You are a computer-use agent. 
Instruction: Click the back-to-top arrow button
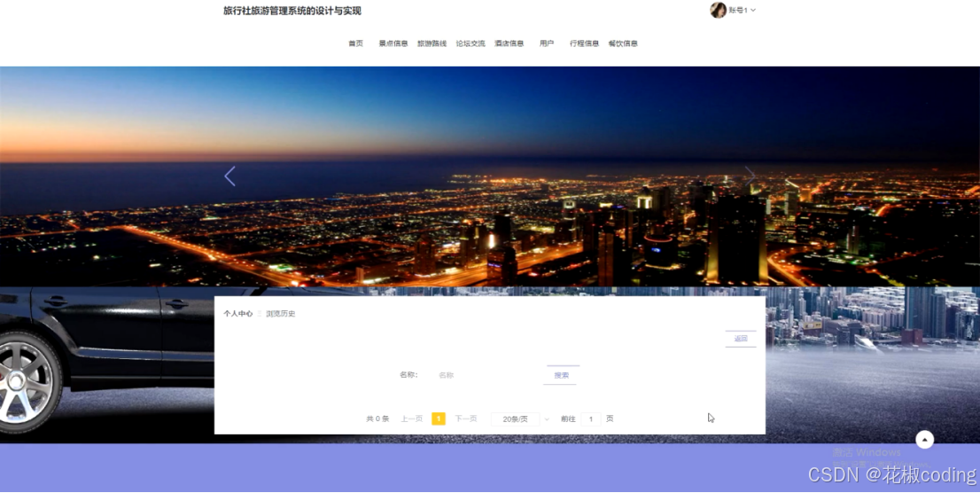click(924, 440)
